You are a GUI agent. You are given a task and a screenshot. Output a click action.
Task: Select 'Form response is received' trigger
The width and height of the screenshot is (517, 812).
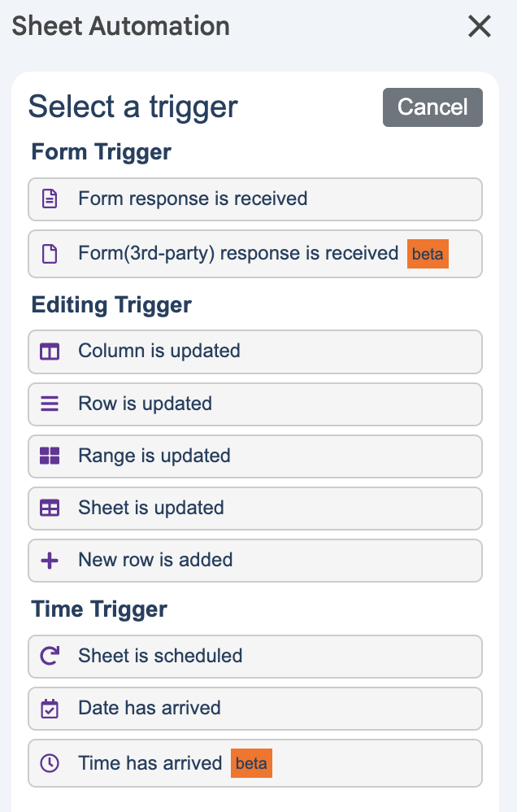[193, 199]
